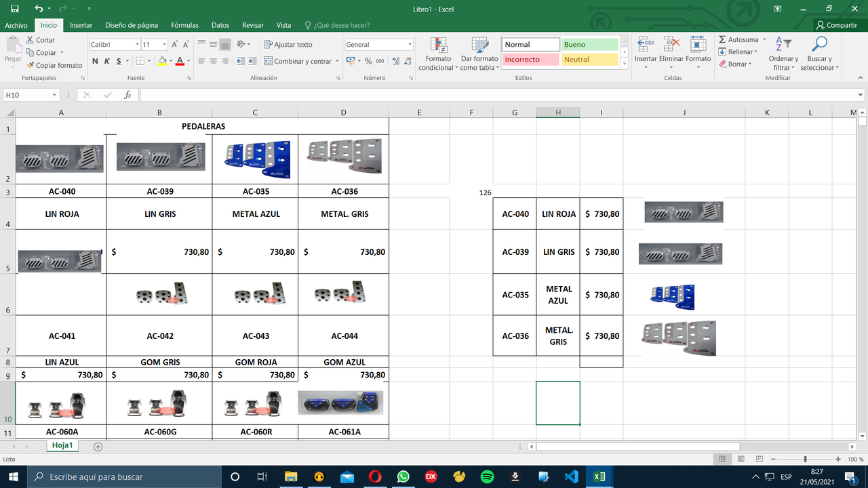
Task: Click Windows Start button
Action: 14,476
